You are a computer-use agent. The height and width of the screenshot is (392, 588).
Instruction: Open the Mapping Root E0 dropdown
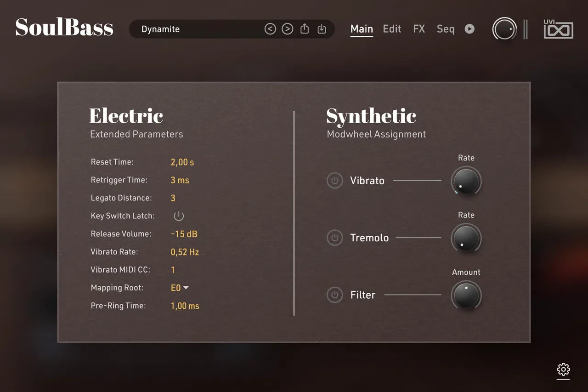[180, 288]
